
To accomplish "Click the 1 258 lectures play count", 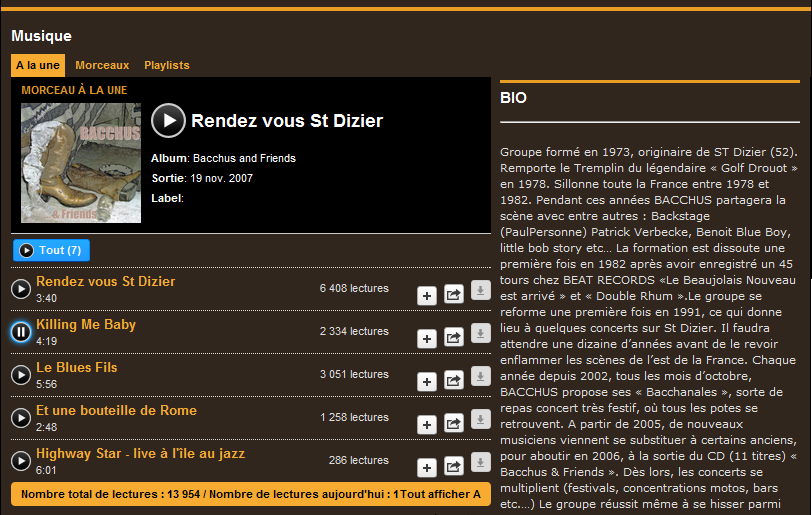I will [x=354, y=417].
